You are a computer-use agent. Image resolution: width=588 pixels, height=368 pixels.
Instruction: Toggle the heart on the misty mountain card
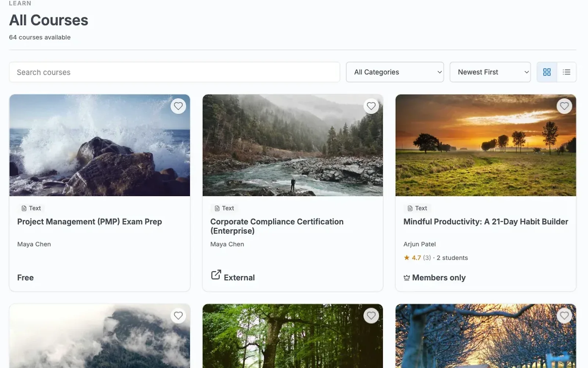[178, 316]
